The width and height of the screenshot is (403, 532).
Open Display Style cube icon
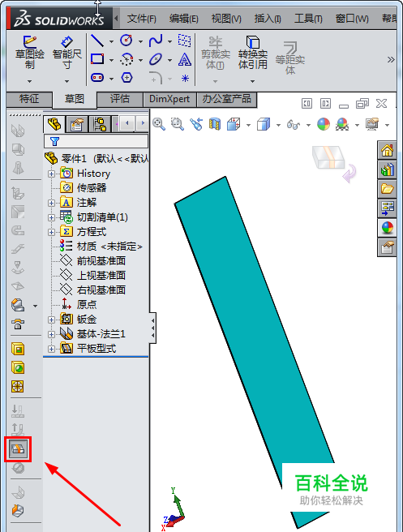(x=264, y=124)
